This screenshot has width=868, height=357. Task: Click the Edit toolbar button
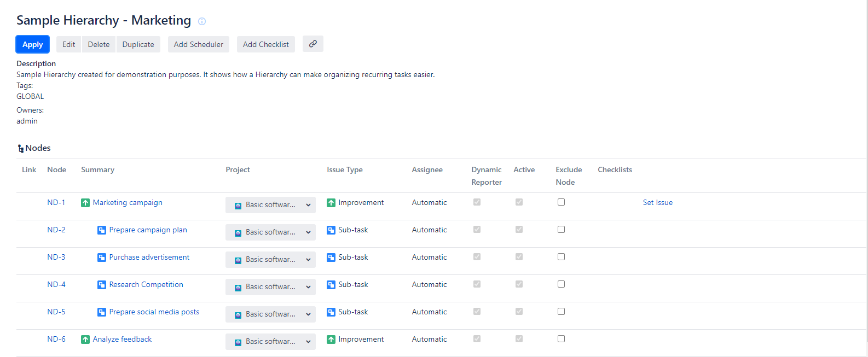(x=68, y=44)
